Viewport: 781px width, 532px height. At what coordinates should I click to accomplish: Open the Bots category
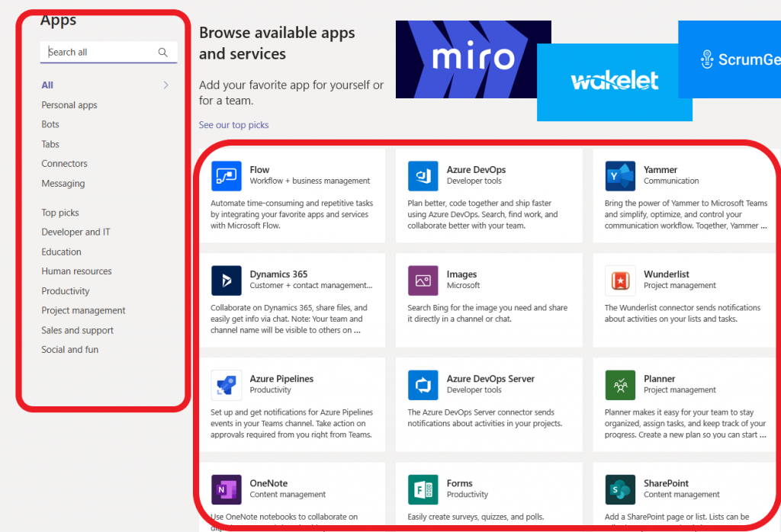50,124
